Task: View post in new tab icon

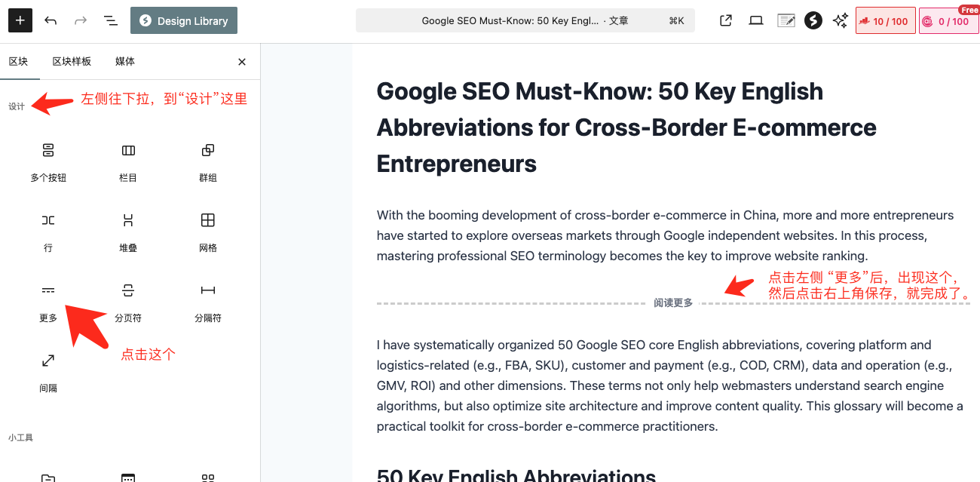Action: (x=726, y=20)
